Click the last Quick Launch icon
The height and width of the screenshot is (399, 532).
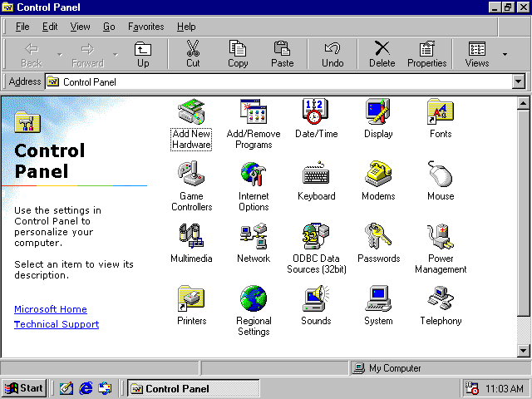pos(105,388)
